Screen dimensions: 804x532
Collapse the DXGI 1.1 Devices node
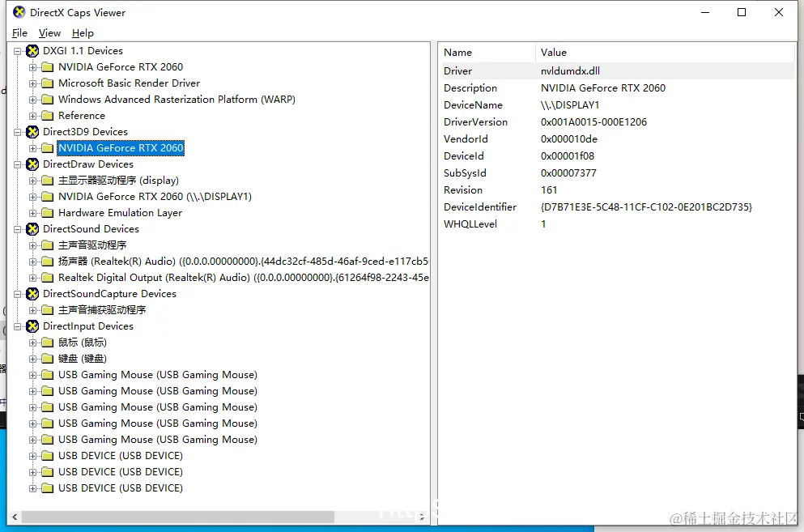(x=18, y=51)
